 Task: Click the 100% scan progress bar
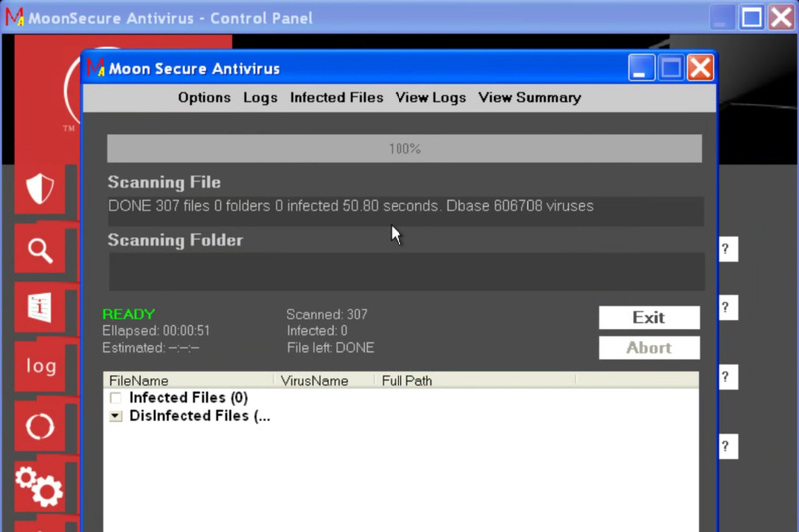coord(404,148)
